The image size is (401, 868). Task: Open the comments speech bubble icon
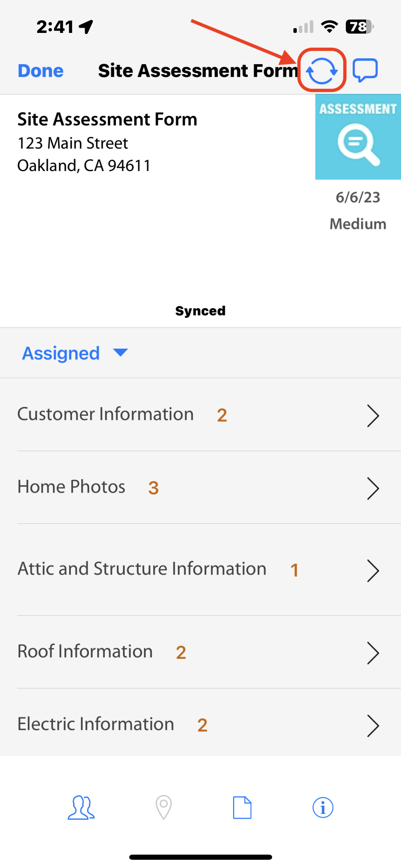(365, 70)
